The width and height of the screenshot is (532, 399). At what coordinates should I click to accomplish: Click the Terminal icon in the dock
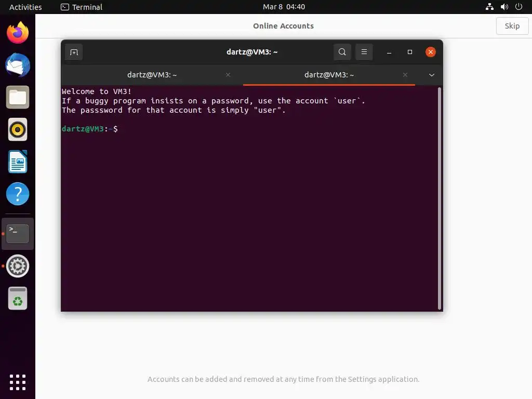pos(18,234)
